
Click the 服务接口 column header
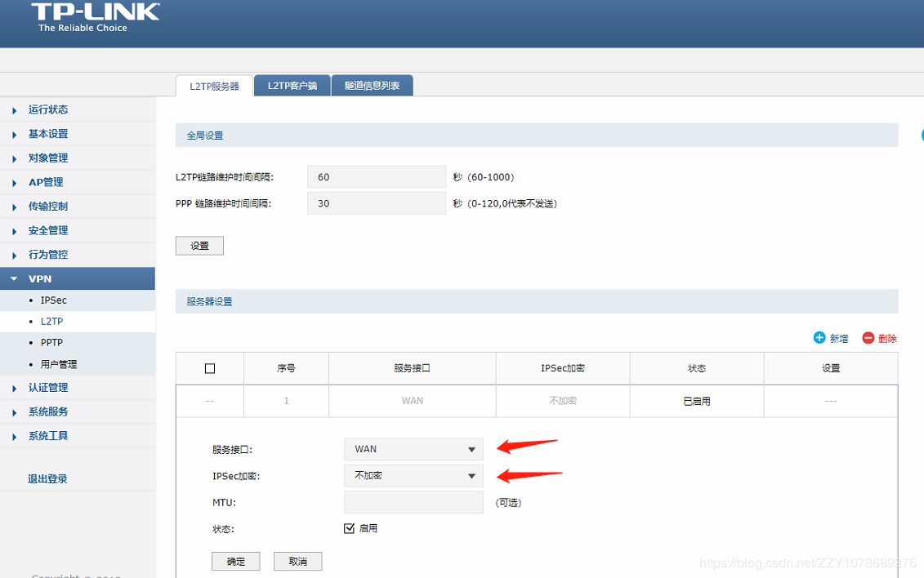tap(413, 368)
